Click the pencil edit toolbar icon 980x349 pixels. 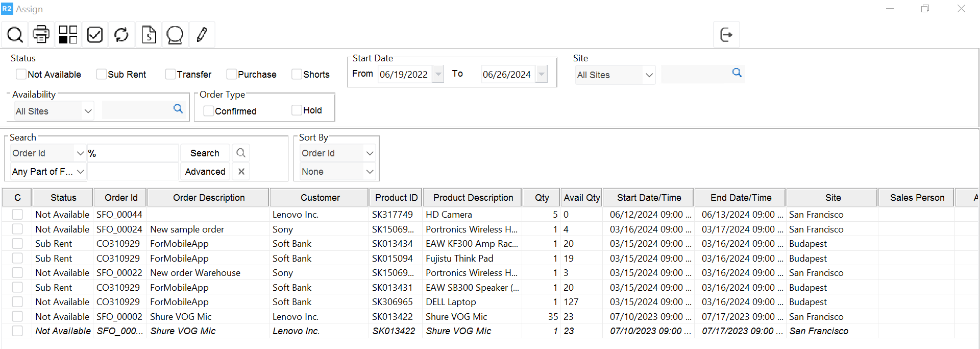pos(202,35)
